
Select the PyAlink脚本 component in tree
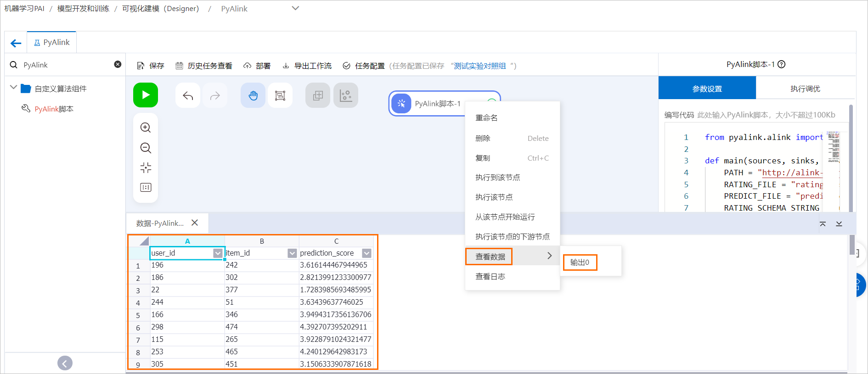[54, 109]
